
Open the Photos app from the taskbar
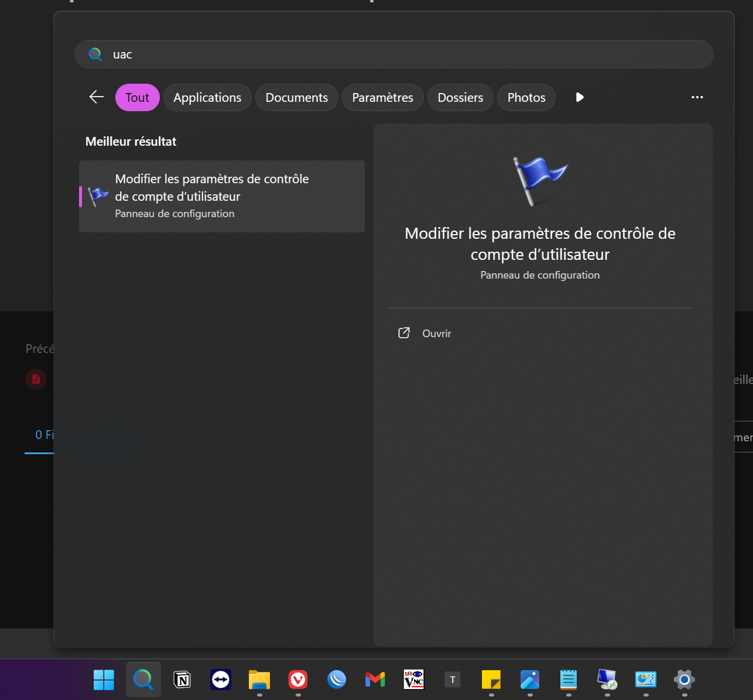coord(530,680)
